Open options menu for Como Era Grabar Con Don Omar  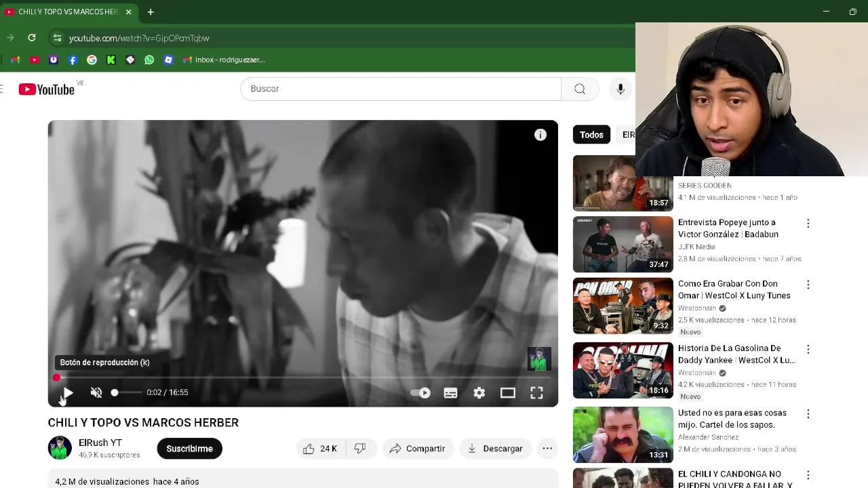808,285
